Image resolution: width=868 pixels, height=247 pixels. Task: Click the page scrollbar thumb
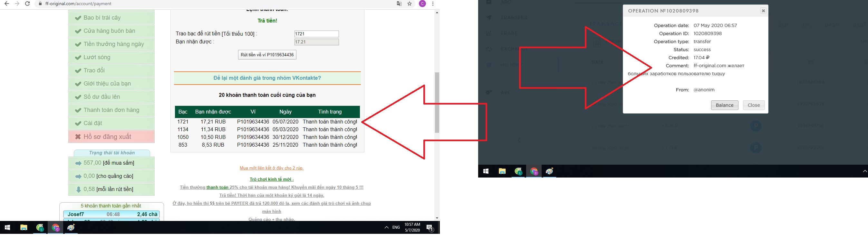coord(437,102)
